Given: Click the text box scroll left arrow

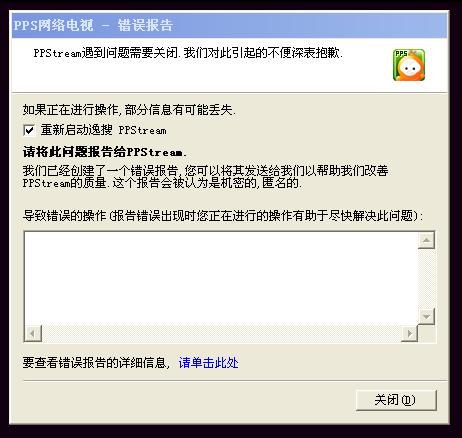Looking at the screenshot, I should [x=33, y=333].
